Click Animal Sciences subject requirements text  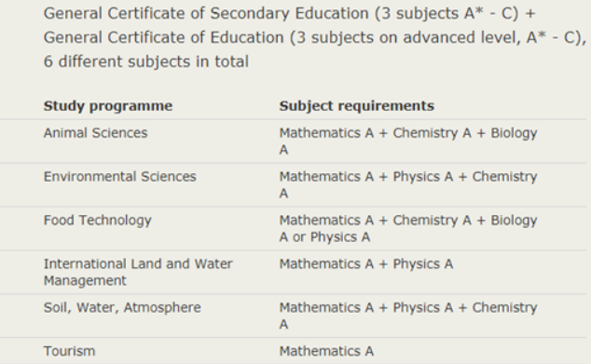[408, 142]
